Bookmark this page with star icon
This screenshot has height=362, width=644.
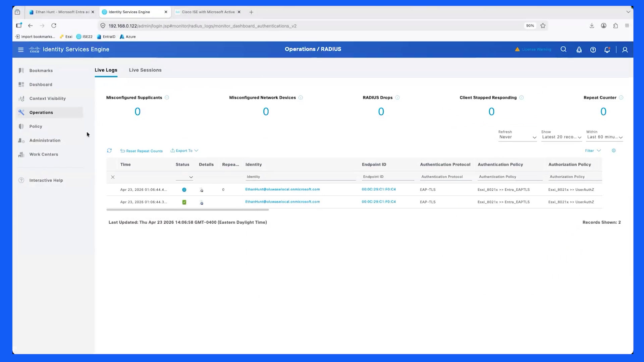pos(543,26)
